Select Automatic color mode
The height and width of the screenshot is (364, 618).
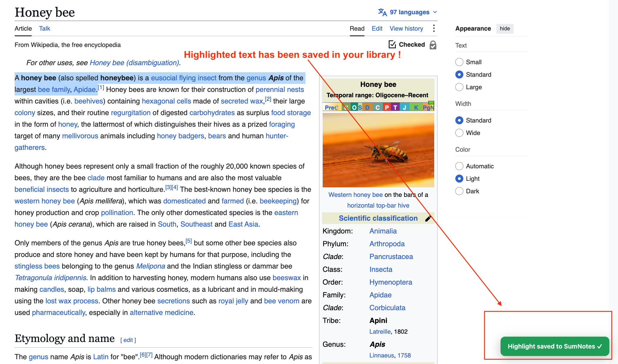coord(459,166)
